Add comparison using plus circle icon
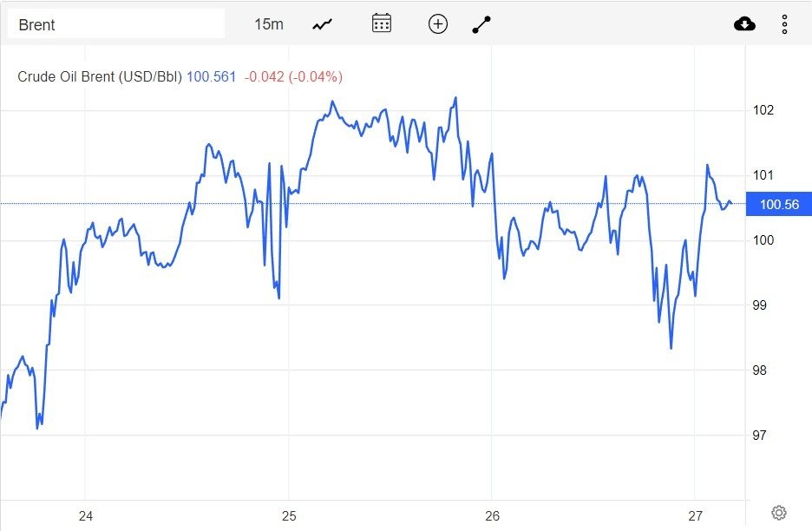Image resolution: width=812 pixels, height=531 pixels. point(438,24)
